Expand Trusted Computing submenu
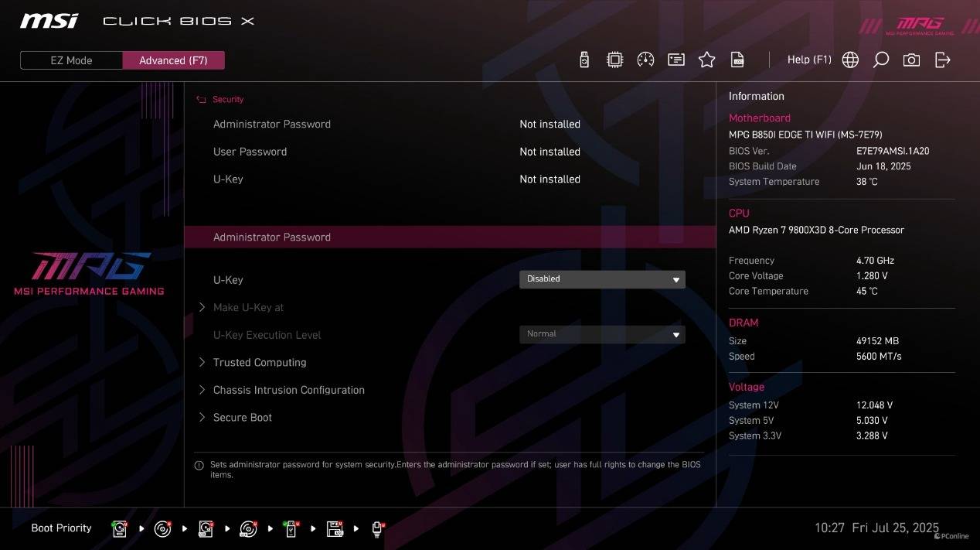The image size is (980, 550). coord(260,362)
